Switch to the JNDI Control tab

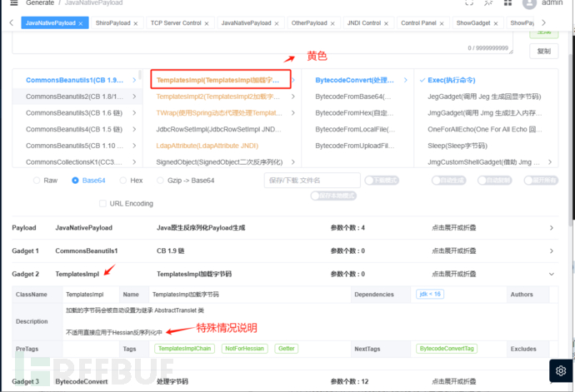pyautogui.click(x=364, y=23)
